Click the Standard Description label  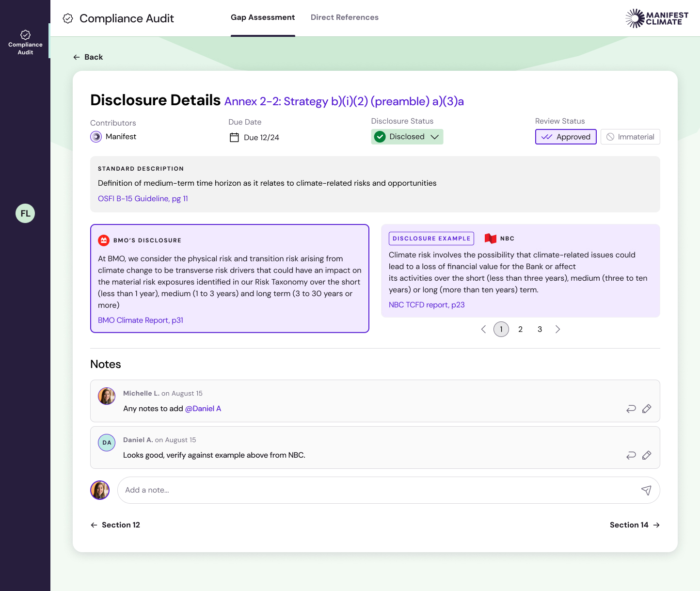pyautogui.click(x=141, y=169)
